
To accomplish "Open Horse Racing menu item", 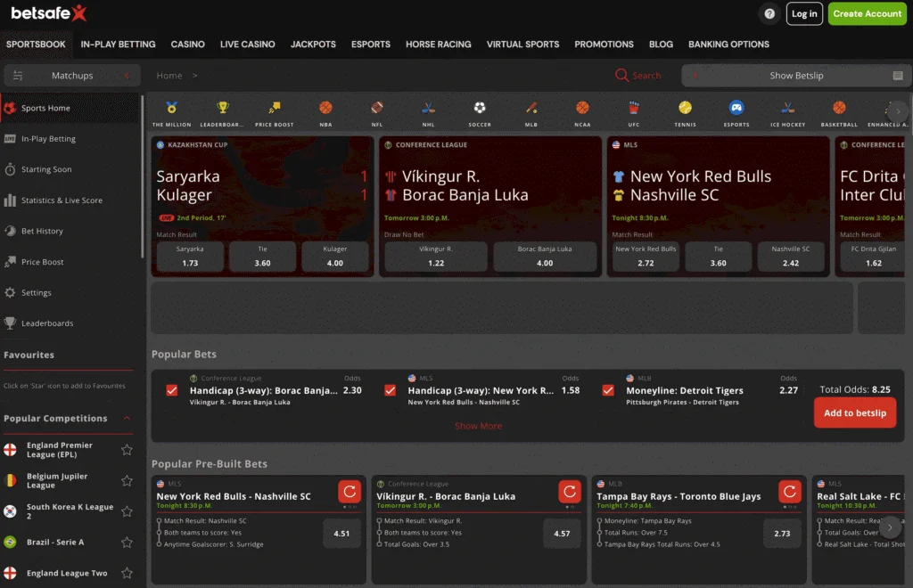I will coord(439,45).
